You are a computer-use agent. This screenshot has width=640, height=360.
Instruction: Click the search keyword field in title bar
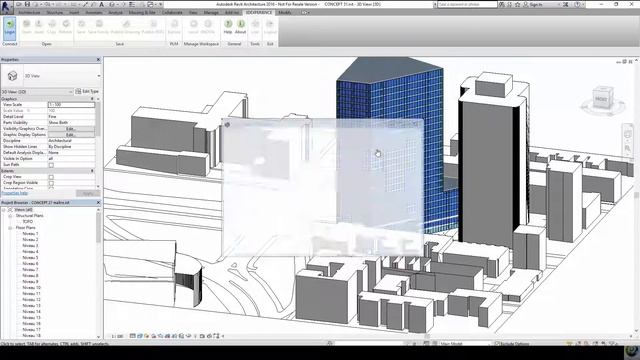coord(467,4)
